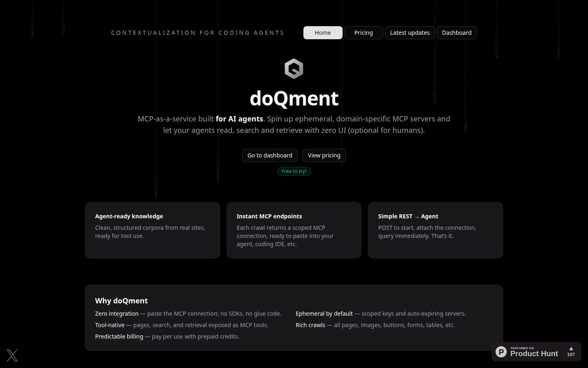Click the doQment hexagon logo icon
Viewport: 588px width, 368px height.
click(x=294, y=69)
